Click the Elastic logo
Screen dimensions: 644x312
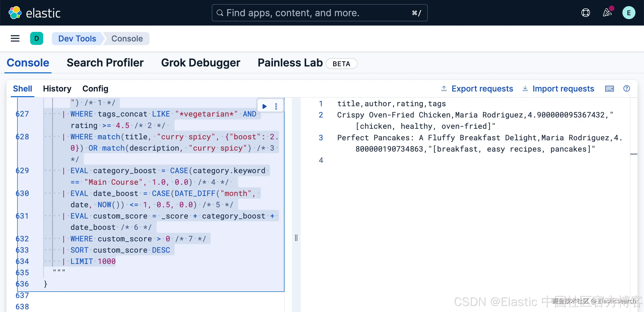35,13
